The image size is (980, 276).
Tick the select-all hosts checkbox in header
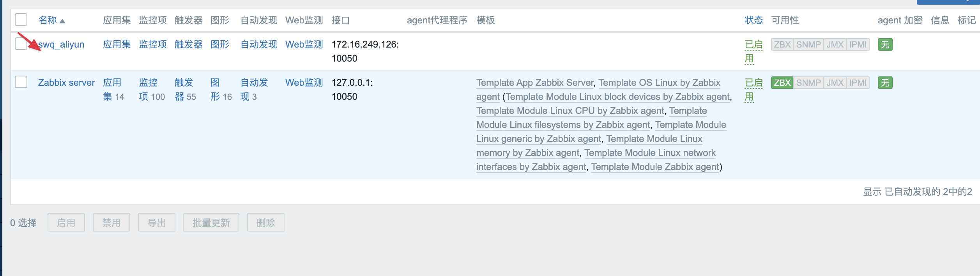[21, 19]
